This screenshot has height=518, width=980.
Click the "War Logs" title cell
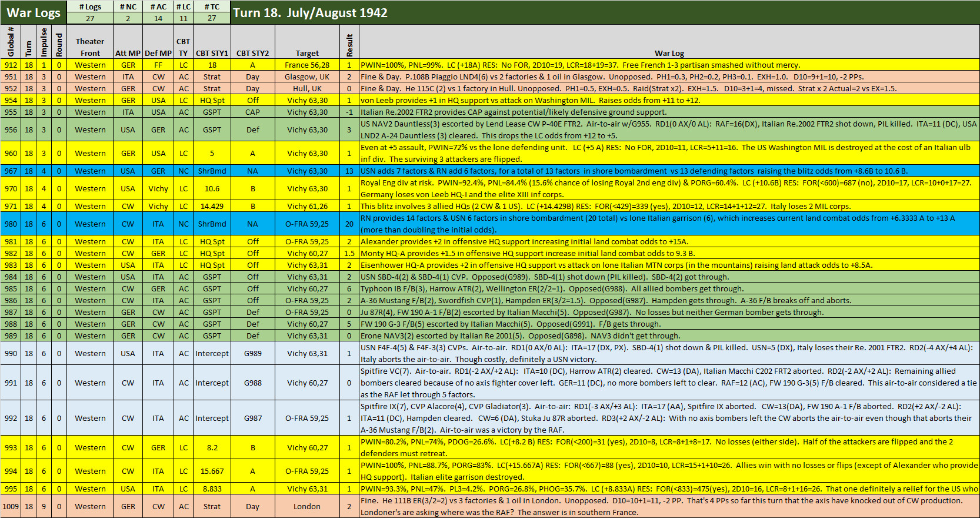point(34,12)
